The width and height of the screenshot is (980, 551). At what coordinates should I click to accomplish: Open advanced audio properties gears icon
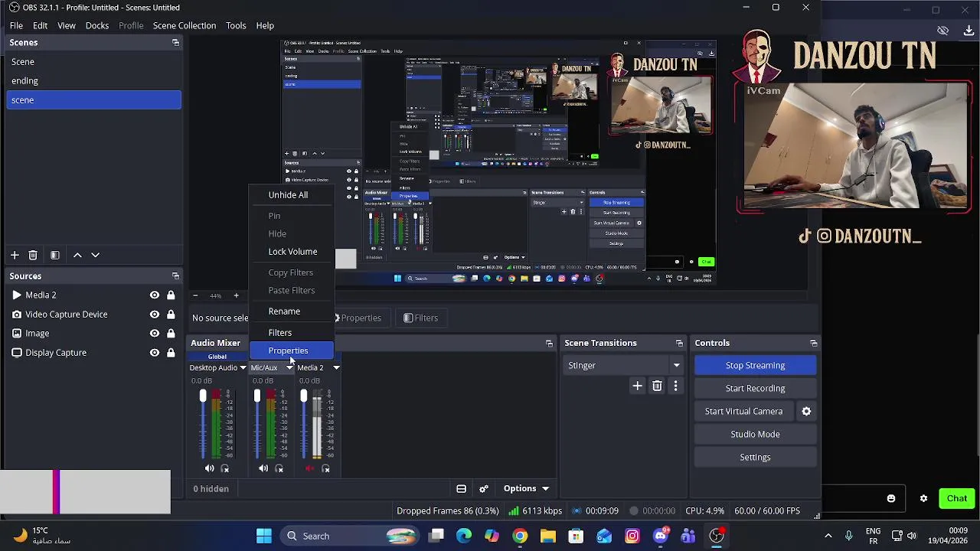(484, 489)
